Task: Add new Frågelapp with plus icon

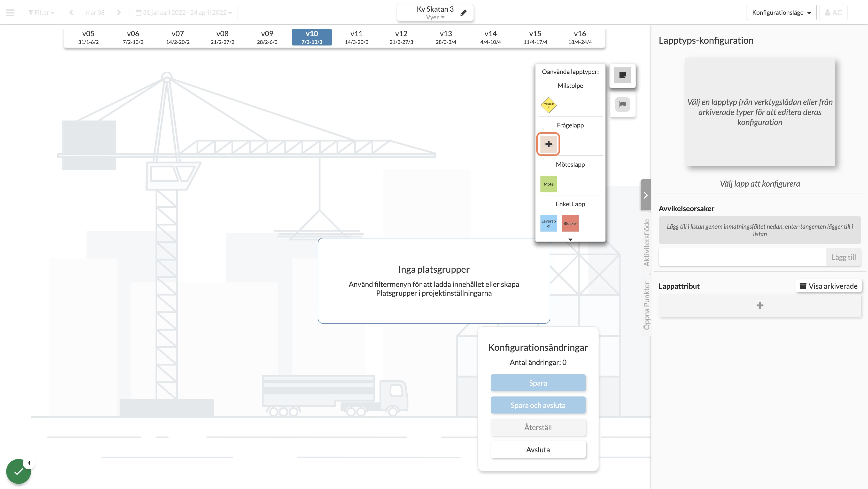Action: 548,144
